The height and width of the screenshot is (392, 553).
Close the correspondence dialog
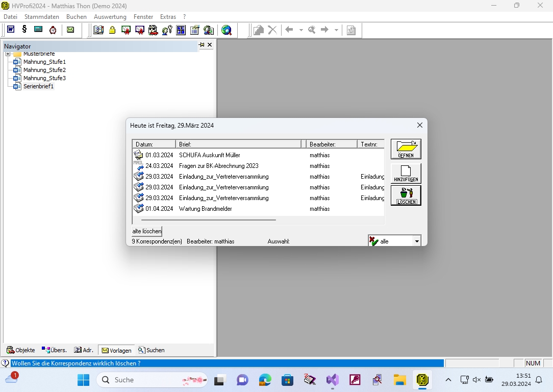(420, 125)
